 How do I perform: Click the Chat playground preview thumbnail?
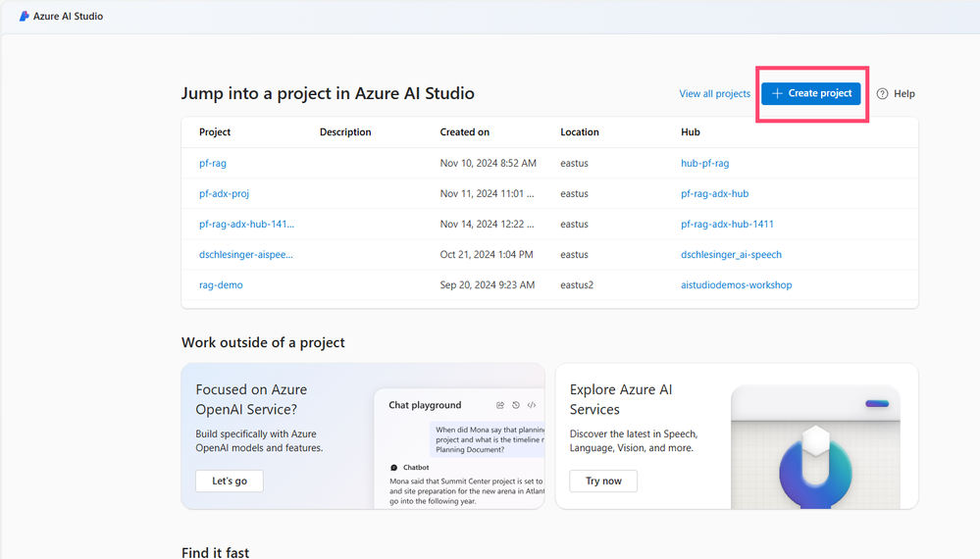[459, 449]
